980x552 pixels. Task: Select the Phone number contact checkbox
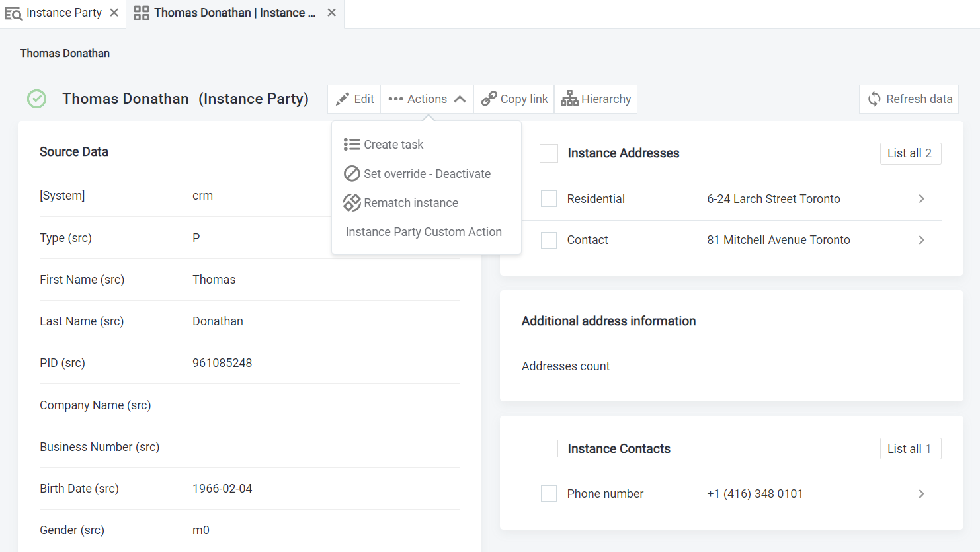click(x=549, y=494)
